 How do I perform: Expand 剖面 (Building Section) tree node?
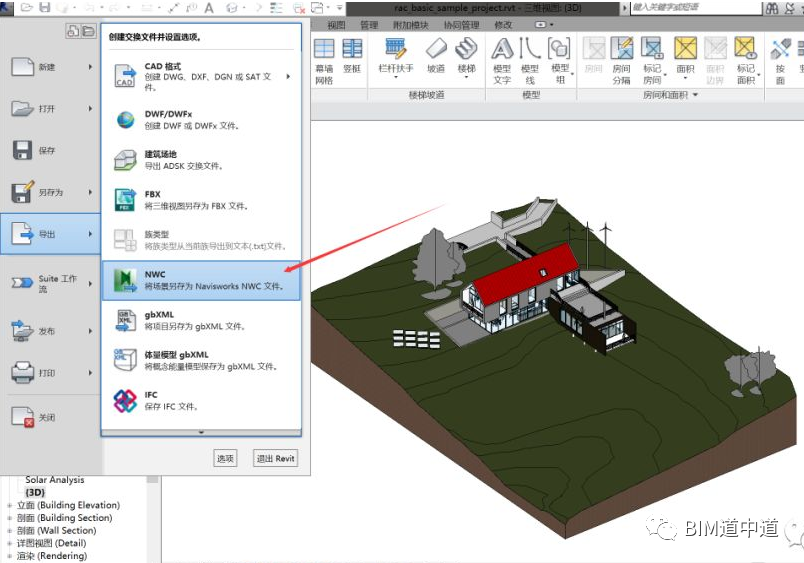point(9,518)
